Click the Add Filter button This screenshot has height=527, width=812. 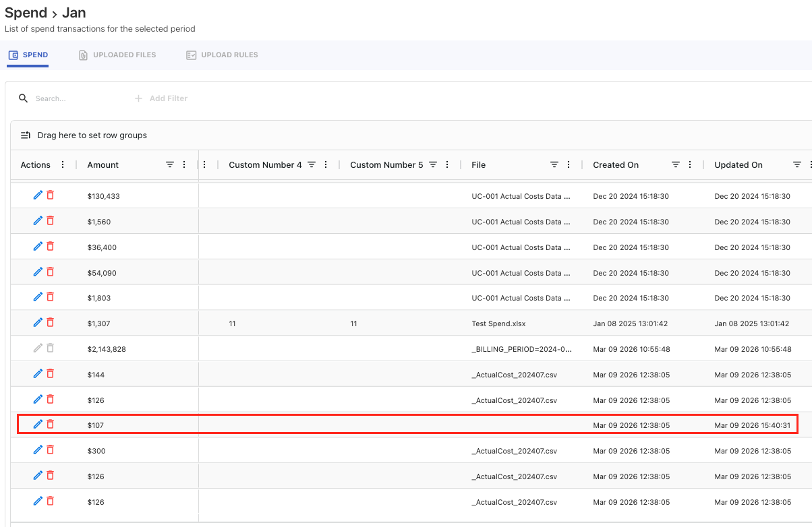(161, 98)
